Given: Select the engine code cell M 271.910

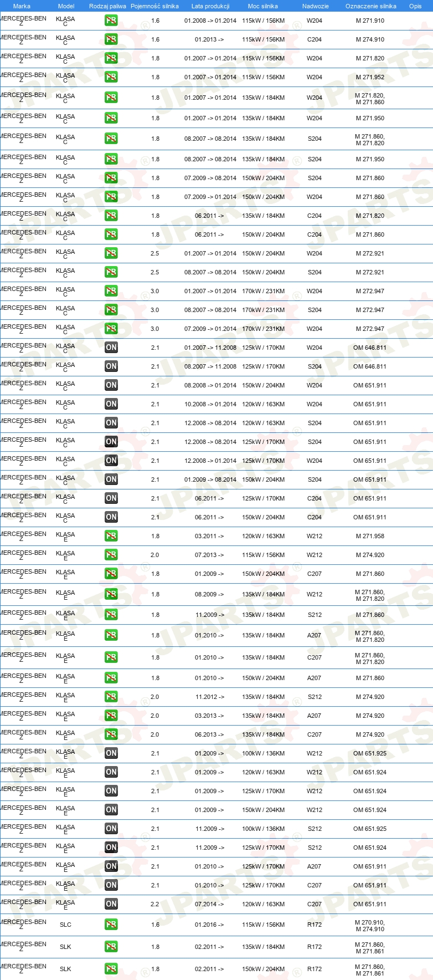Looking at the screenshot, I should pos(370,21).
